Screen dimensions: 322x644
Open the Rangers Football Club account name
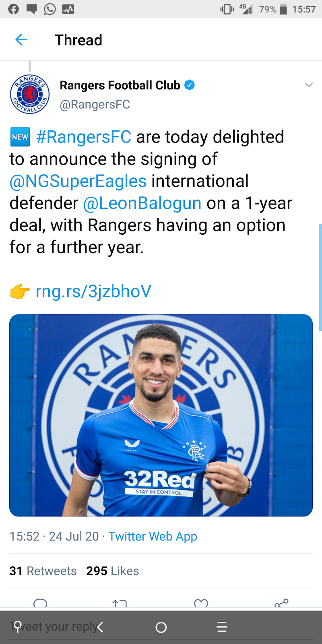point(120,85)
